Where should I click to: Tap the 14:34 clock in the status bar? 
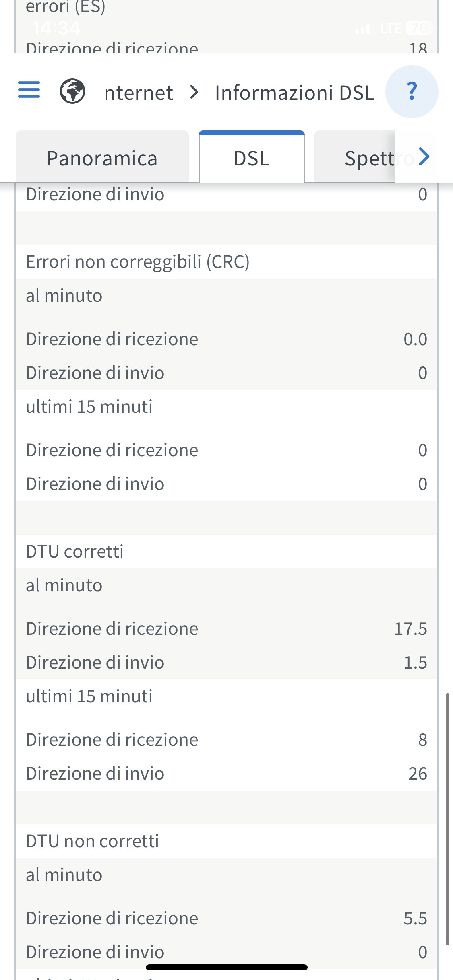(x=56, y=28)
